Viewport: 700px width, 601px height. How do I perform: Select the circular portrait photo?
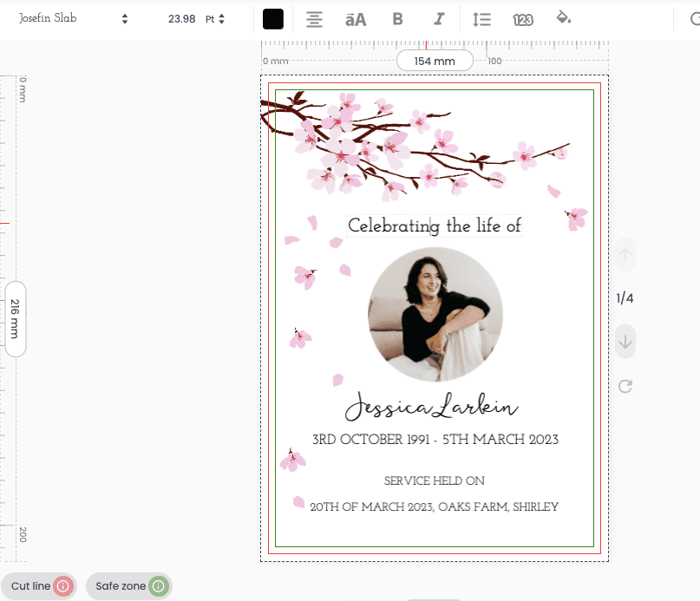[x=435, y=315]
